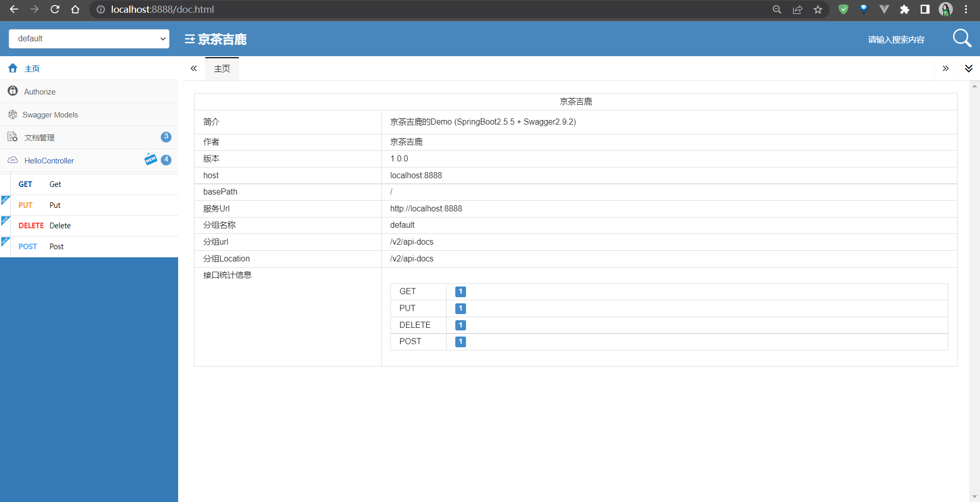Click the basePath label cell
980x502 pixels.
pos(288,192)
